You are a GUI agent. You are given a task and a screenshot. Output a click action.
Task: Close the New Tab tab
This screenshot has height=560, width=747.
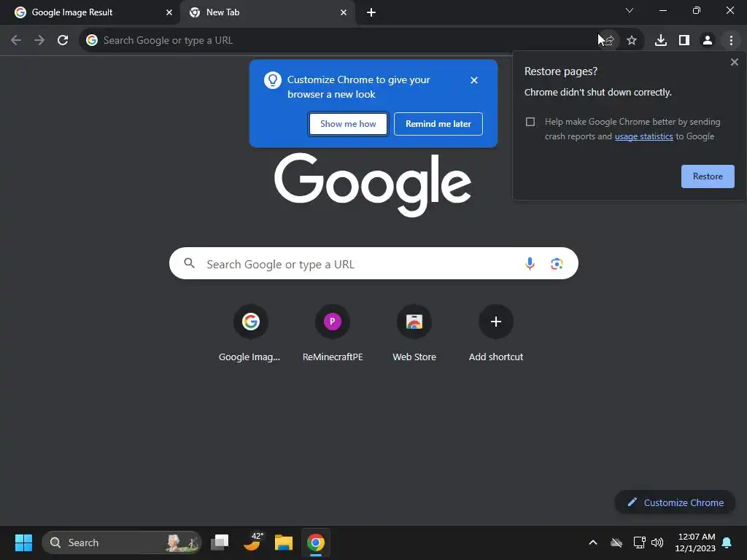(x=344, y=12)
